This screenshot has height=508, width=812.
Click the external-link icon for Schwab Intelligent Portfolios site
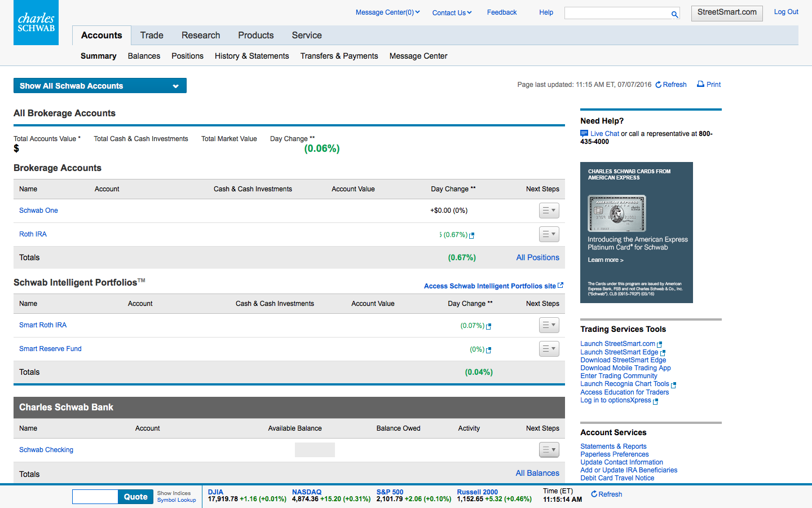[559, 285]
